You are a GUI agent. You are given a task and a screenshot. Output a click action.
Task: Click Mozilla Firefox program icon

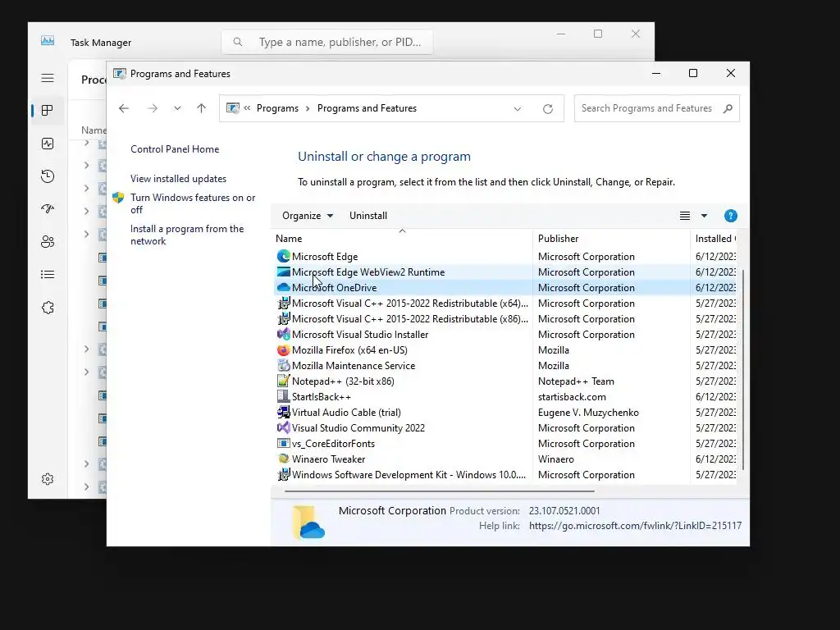point(283,349)
